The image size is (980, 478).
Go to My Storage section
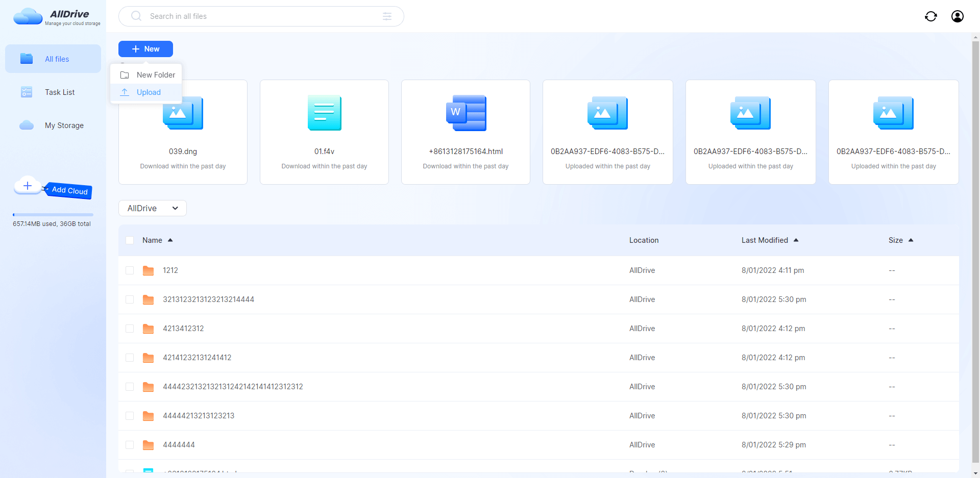pyautogui.click(x=53, y=125)
